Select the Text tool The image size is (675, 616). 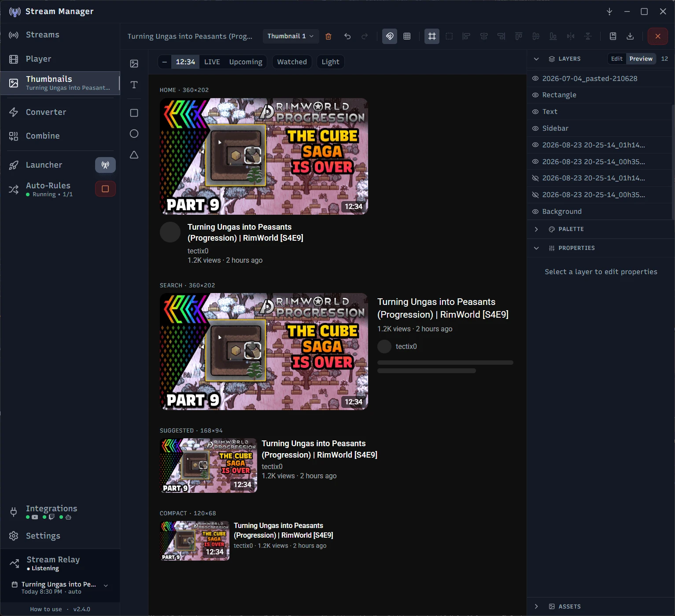click(x=134, y=84)
